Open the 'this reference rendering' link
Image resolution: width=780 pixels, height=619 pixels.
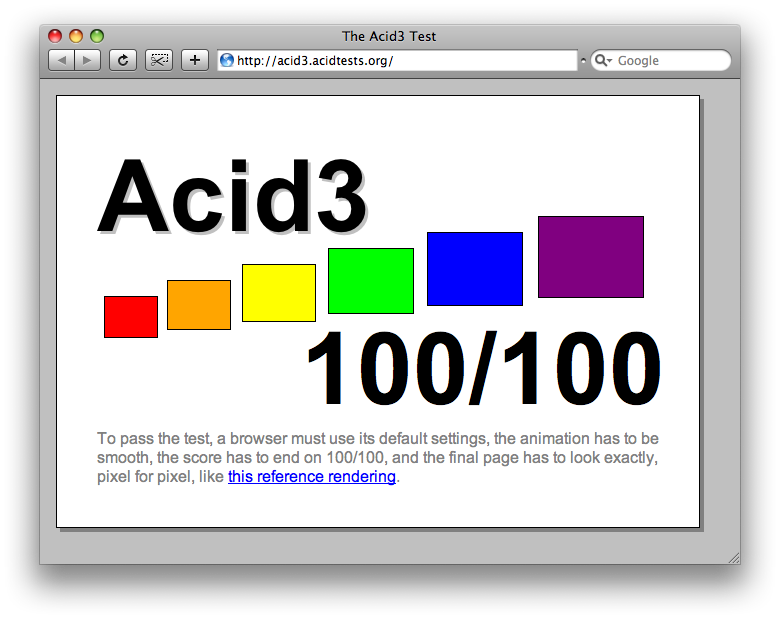pos(312,477)
